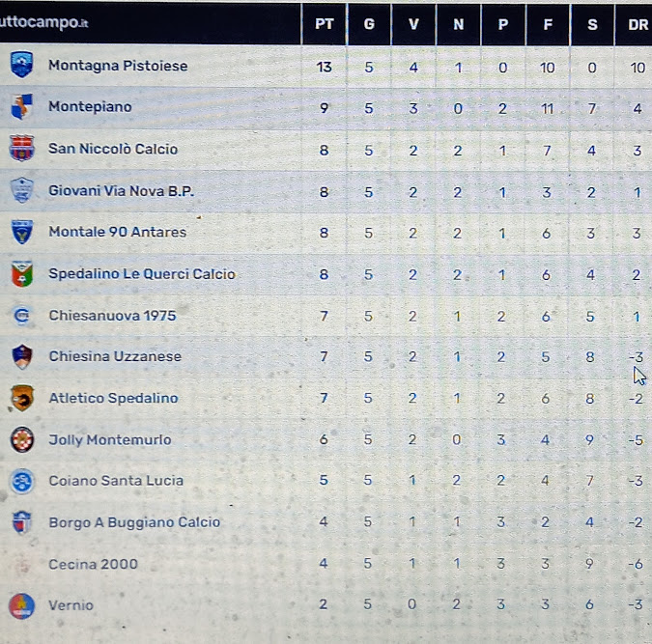Click the Montepiano team crest icon

point(21,106)
